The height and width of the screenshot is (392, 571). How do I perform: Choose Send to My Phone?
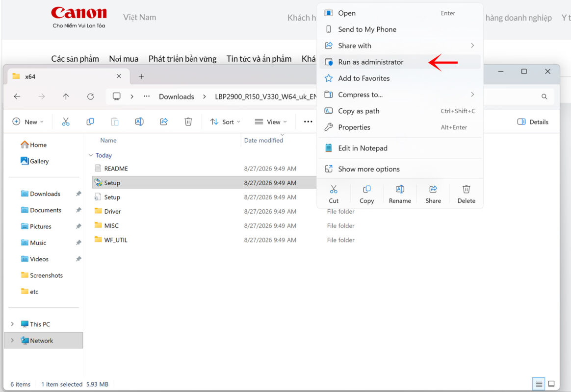point(400,29)
